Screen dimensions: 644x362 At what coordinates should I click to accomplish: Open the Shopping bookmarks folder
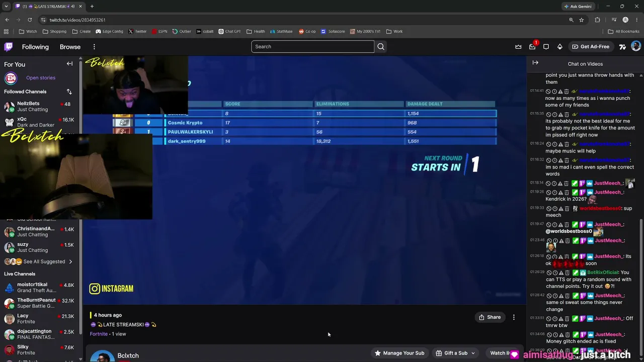pyautogui.click(x=54, y=31)
